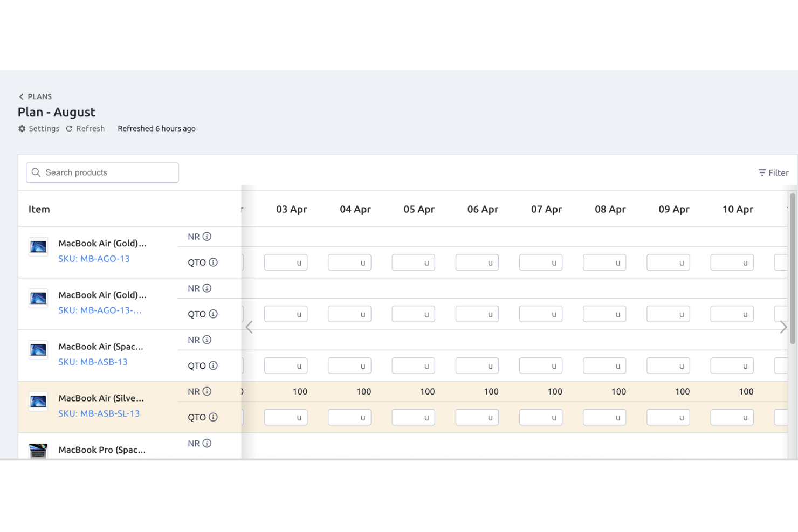Click the Search products field
This screenshot has height=532, width=798.
pyautogui.click(x=102, y=172)
